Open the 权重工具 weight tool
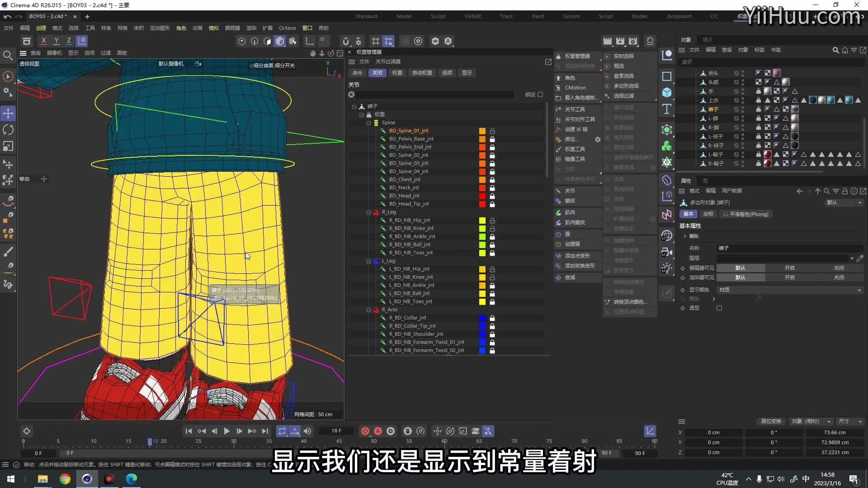The height and width of the screenshot is (488, 868). 575,149
